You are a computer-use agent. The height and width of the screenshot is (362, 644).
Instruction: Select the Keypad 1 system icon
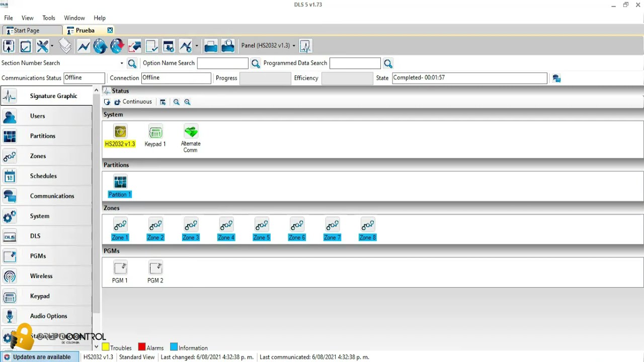pos(155,136)
